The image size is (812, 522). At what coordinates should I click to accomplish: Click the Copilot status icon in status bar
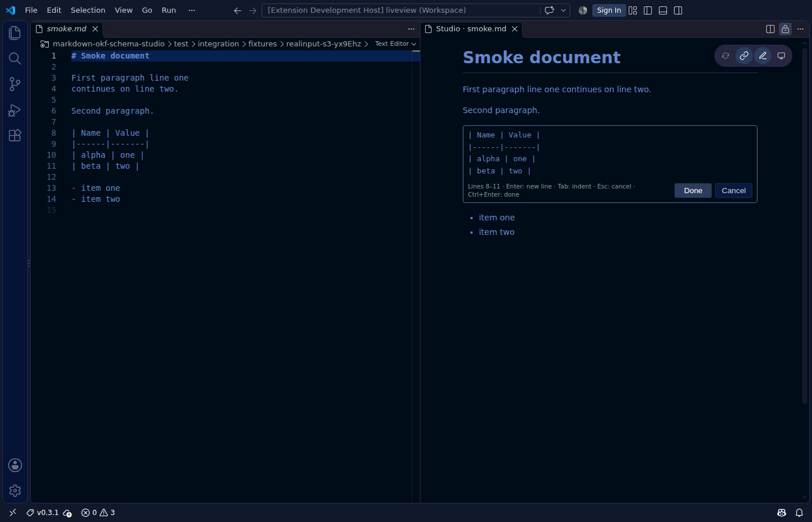782,513
